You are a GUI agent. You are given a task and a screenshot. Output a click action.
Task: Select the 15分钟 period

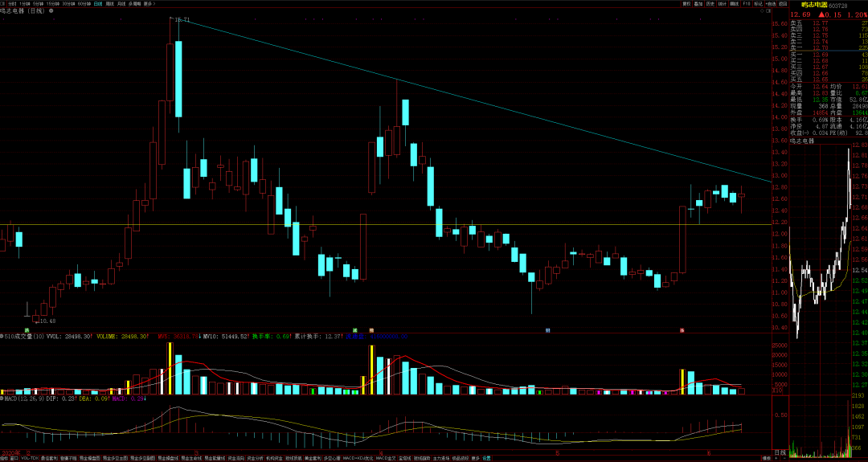pyautogui.click(x=53, y=3)
